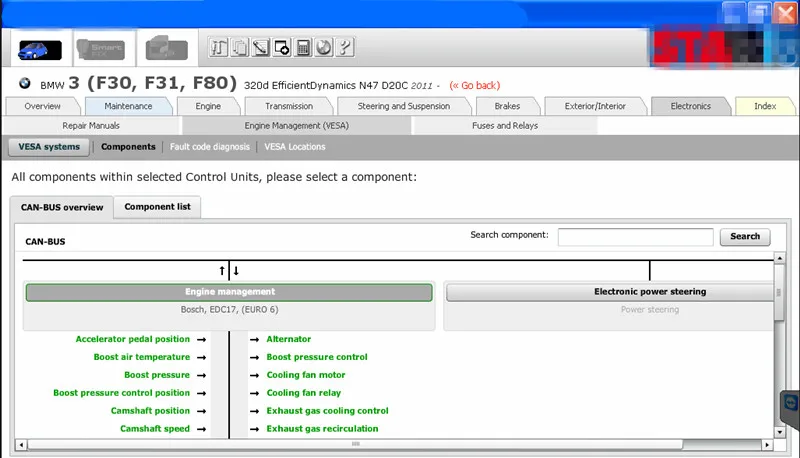Click the arrow beside Boost pressure control
Screen dimensions: 800x458
pos(254,358)
